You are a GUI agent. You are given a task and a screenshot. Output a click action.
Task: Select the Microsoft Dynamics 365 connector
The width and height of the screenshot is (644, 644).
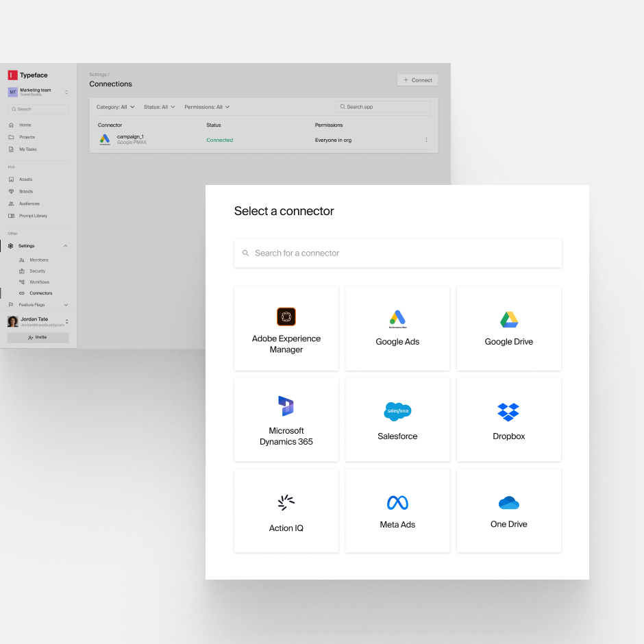[286, 419]
